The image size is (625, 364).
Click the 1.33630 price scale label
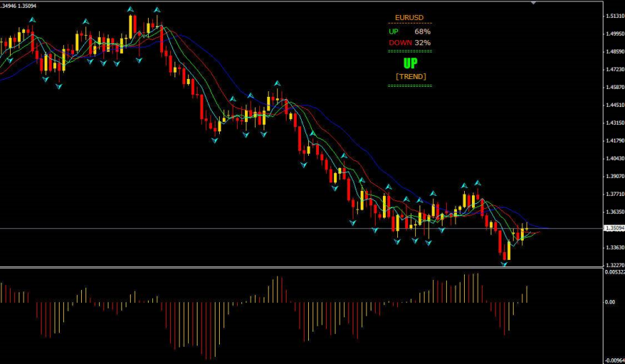pyautogui.click(x=615, y=247)
